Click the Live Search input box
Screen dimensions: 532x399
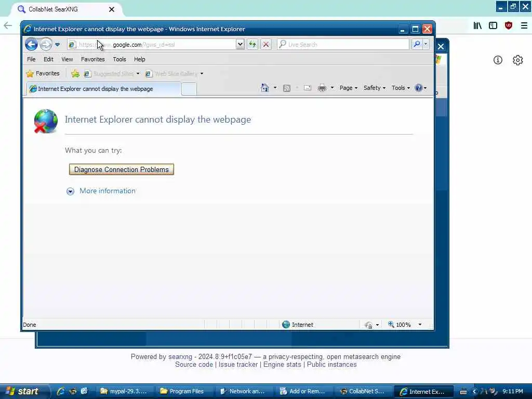[343, 45]
